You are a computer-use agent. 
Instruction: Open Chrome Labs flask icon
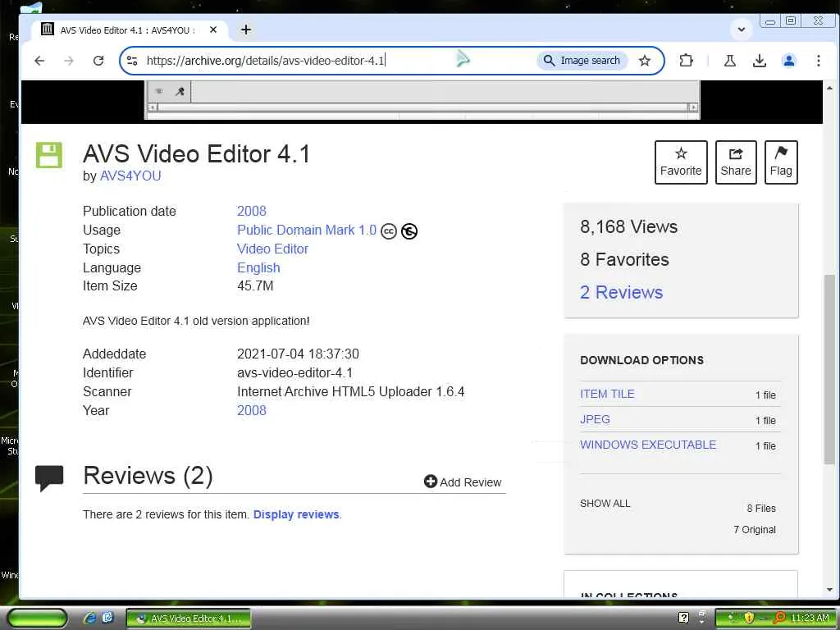729,61
